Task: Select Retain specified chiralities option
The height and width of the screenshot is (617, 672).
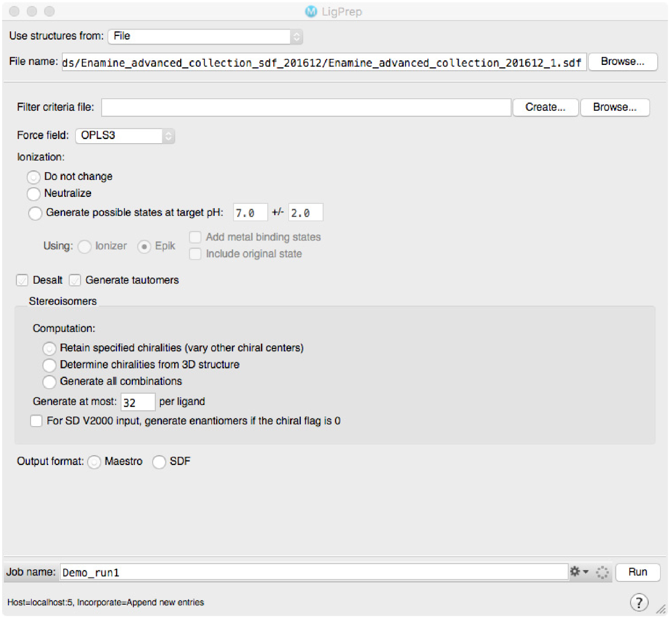Action: click(49, 348)
